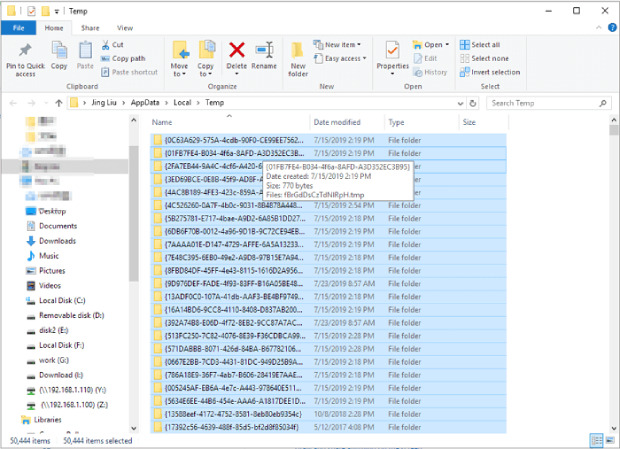
Task: Click the navigation pane scroll down arrow
Action: (134, 428)
